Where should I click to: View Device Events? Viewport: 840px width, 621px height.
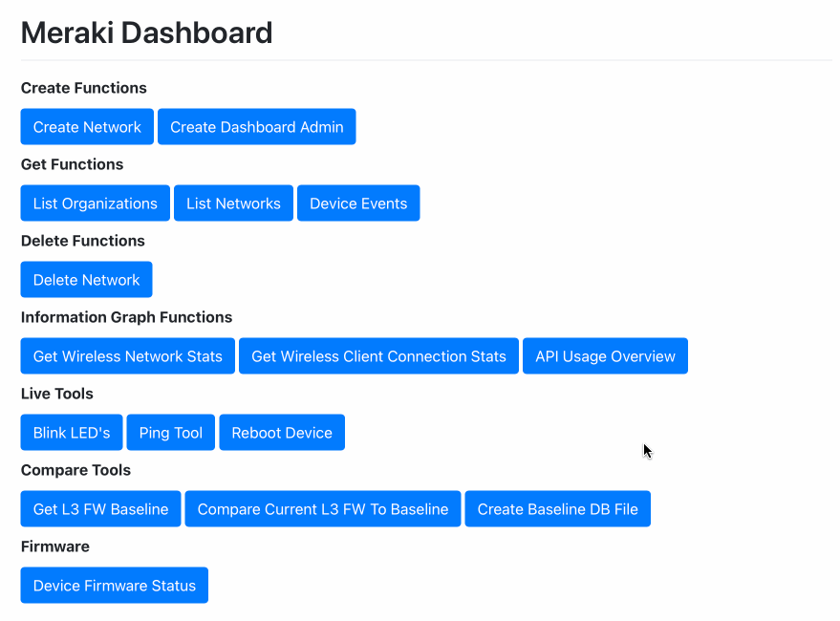click(358, 203)
